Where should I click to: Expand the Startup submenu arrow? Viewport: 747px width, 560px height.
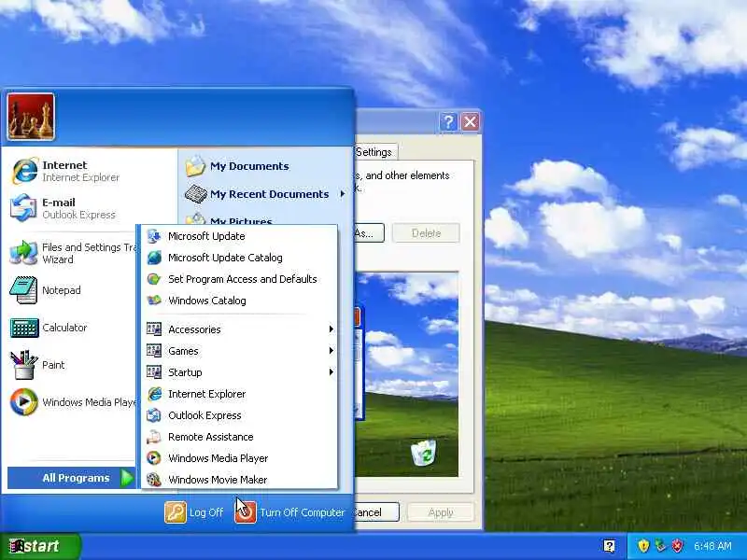[x=331, y=371]
